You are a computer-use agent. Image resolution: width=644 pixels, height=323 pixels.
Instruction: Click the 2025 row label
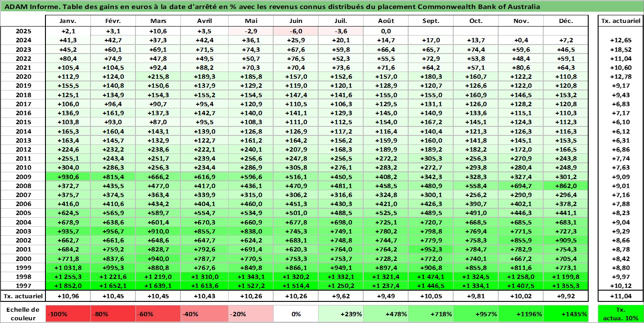coord(23,31)
